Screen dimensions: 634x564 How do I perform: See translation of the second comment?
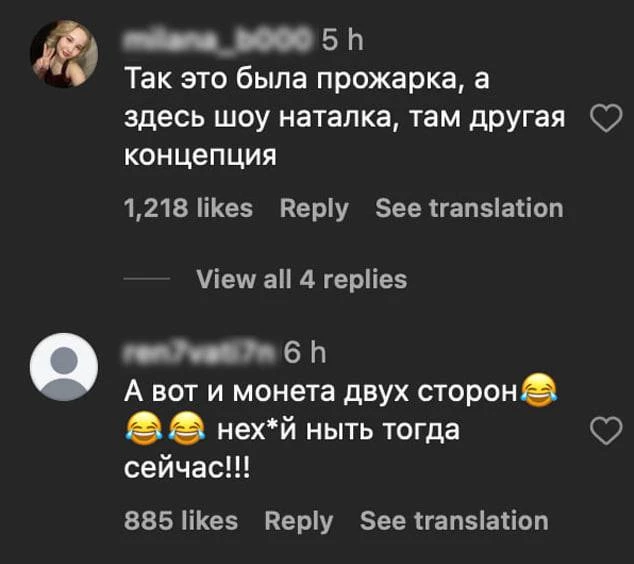point(453,520)
